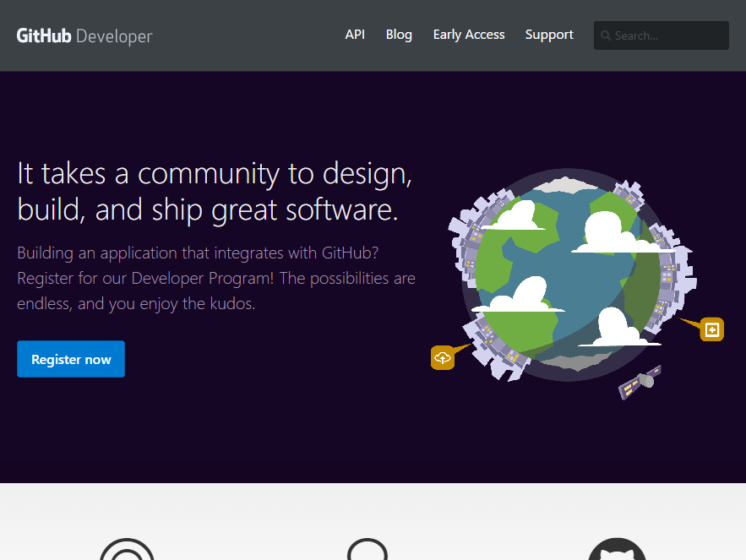Focus the Search input field
The height and width of the screenshot is (560, 746).
(x=667, y=35)
